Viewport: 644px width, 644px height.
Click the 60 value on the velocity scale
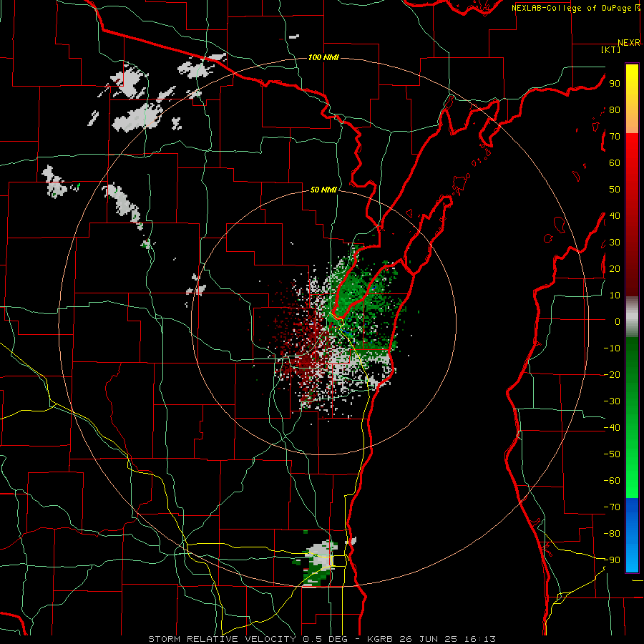(615, 162)
